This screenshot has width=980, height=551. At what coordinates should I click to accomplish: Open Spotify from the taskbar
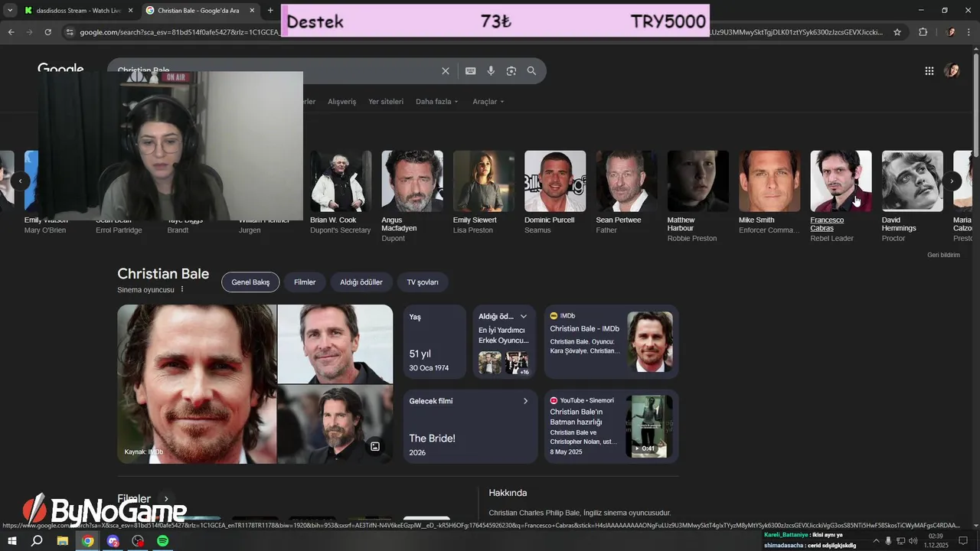coord(162,541)
